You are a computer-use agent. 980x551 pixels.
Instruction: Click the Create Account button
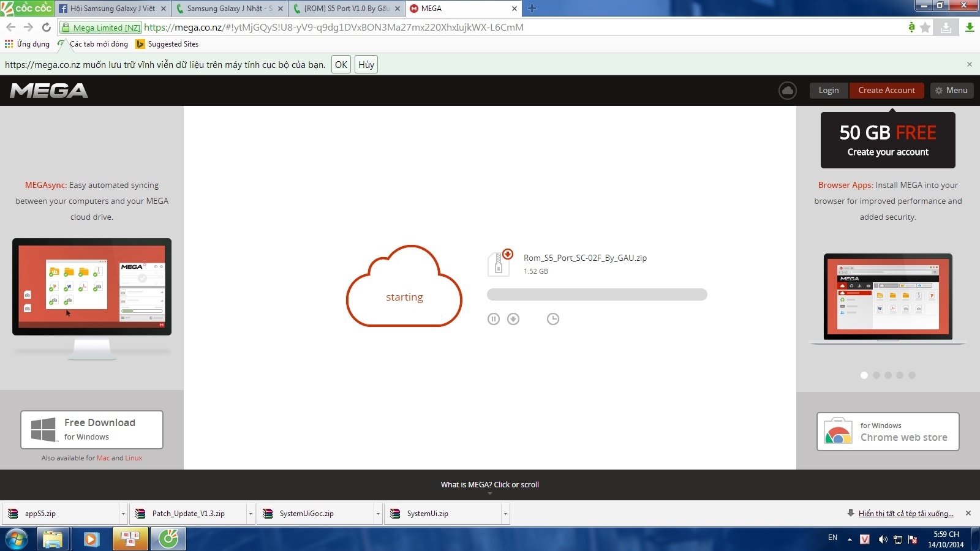pos(886,91)
